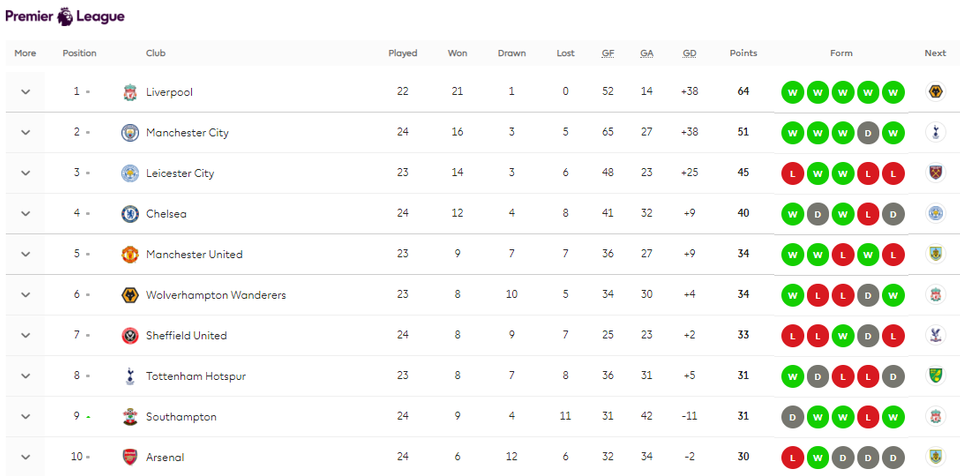Click the Wolverhampton Wanderers wolf crest

point(130,295)
